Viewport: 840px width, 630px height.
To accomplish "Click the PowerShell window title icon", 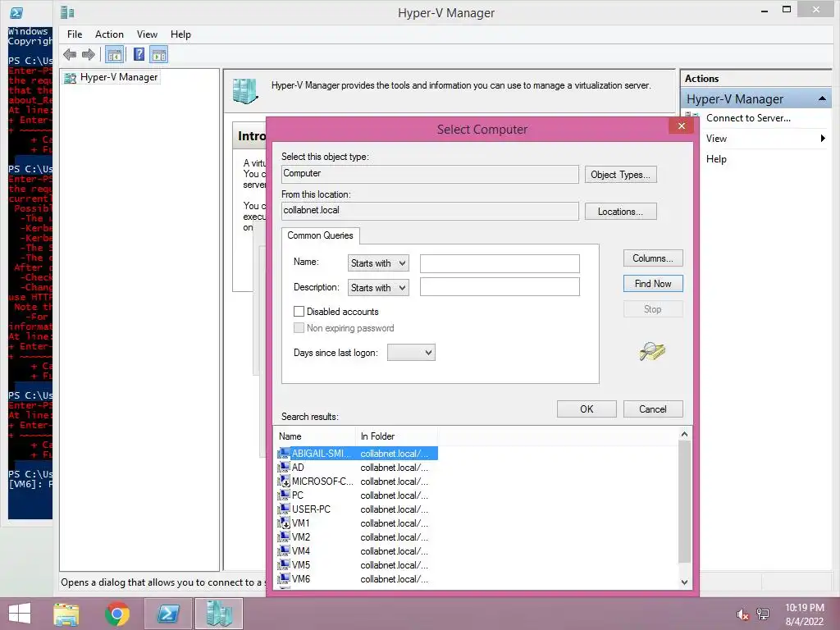I will pyautogui.click(x=16, y=13).
